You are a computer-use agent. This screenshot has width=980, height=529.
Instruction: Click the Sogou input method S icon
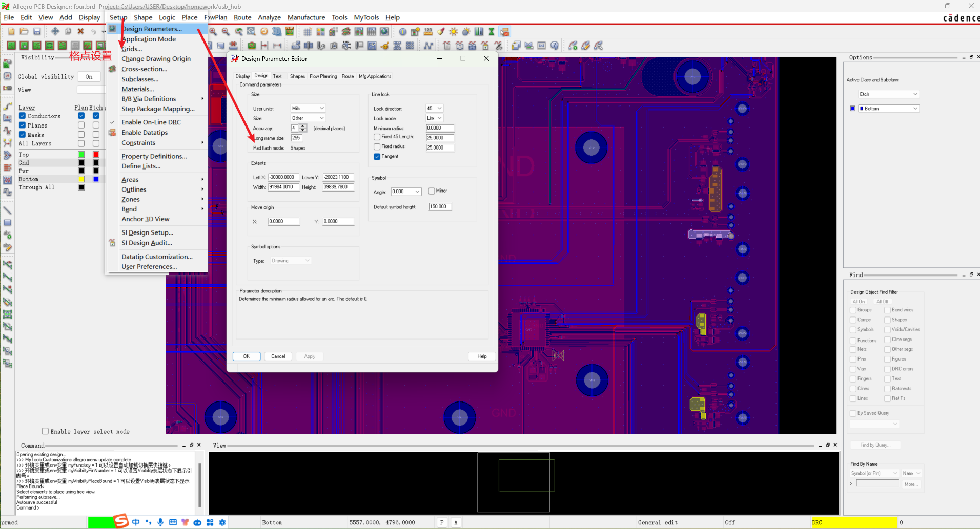point(121,521)
